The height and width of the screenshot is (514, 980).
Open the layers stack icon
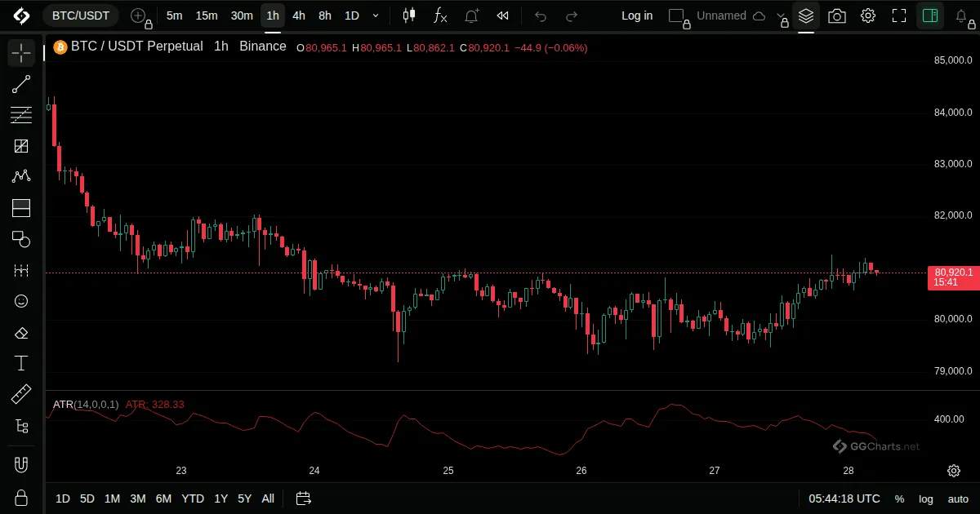pyautogui.click(x=806, y=16)
